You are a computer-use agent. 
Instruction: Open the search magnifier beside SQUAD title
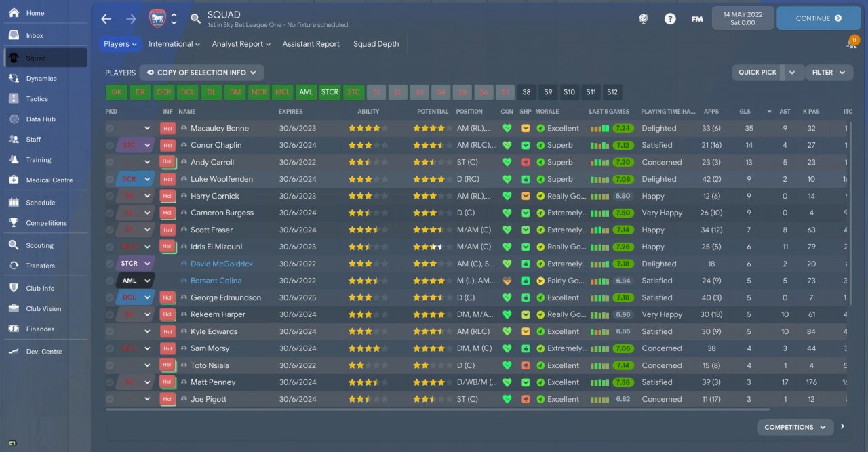(195, 19)
